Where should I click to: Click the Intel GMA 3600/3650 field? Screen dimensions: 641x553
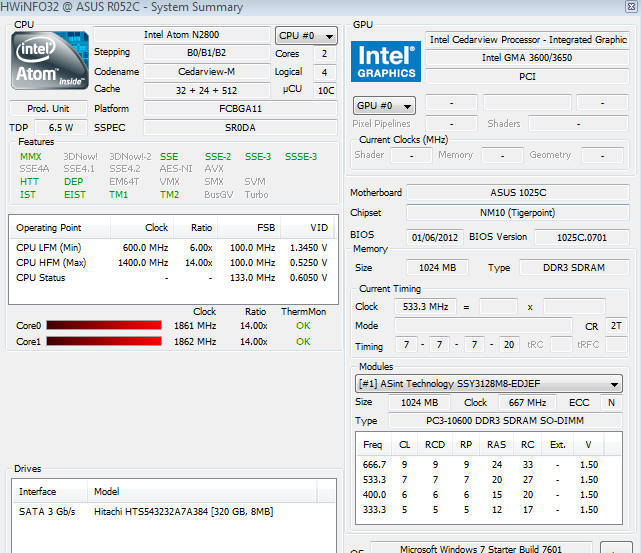527,58
